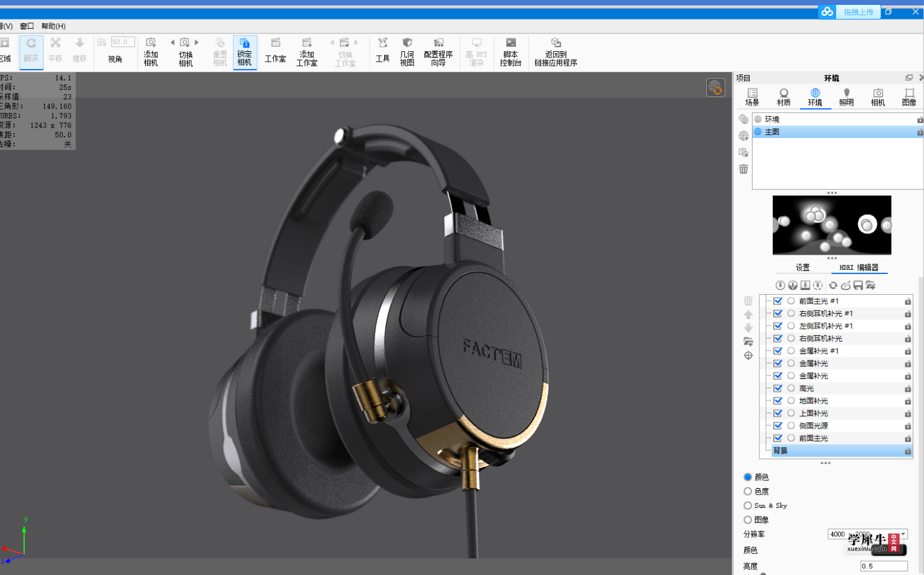Select the 环境 item in environment list
Viewport: 924px width, 575px height.
837,119
